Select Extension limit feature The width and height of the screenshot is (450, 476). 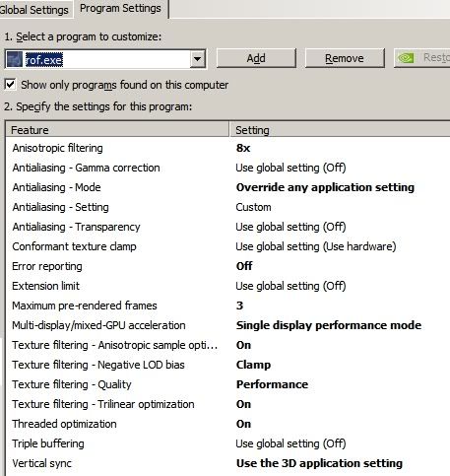coord(45,286)
